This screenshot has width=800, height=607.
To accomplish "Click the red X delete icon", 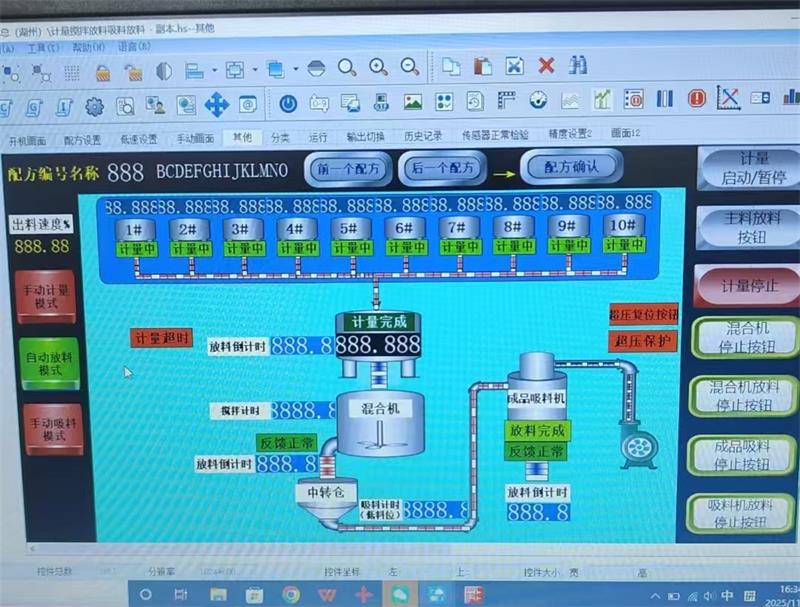I will pos(546,67).
